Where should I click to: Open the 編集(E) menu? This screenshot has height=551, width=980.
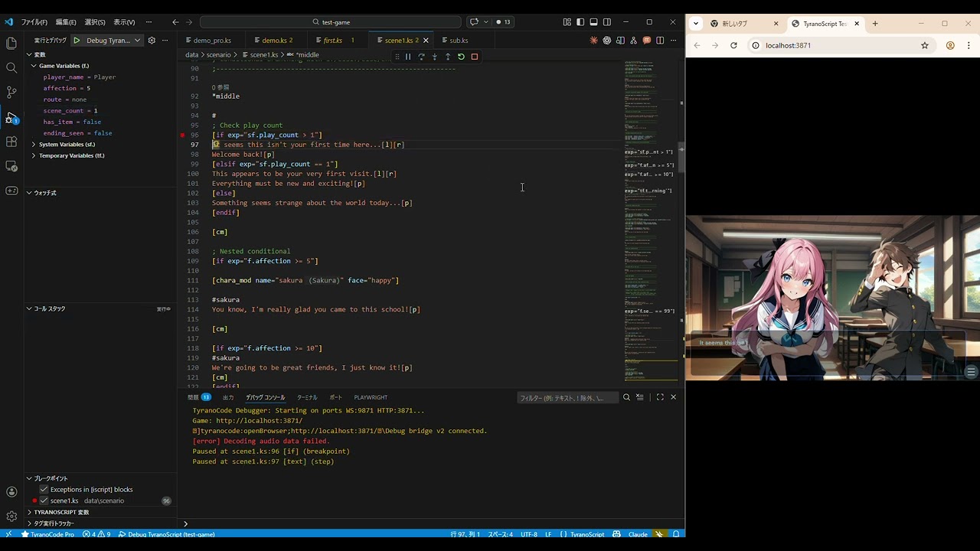tap(66, 22)
